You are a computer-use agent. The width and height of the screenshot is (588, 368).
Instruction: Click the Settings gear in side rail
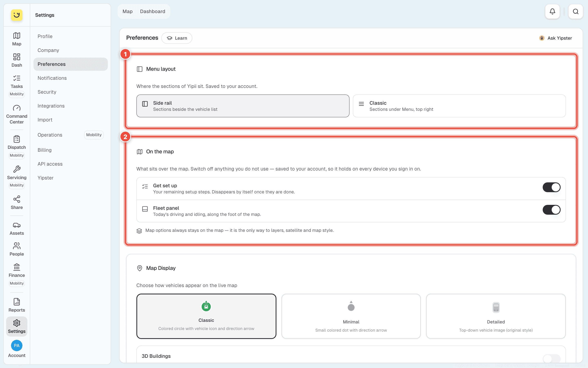pyautogui.click(x=17, y=326)
